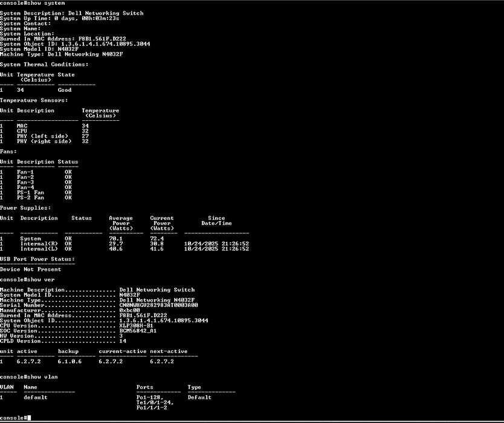Select the CPU temperature sensor row

tap(44, 131)
